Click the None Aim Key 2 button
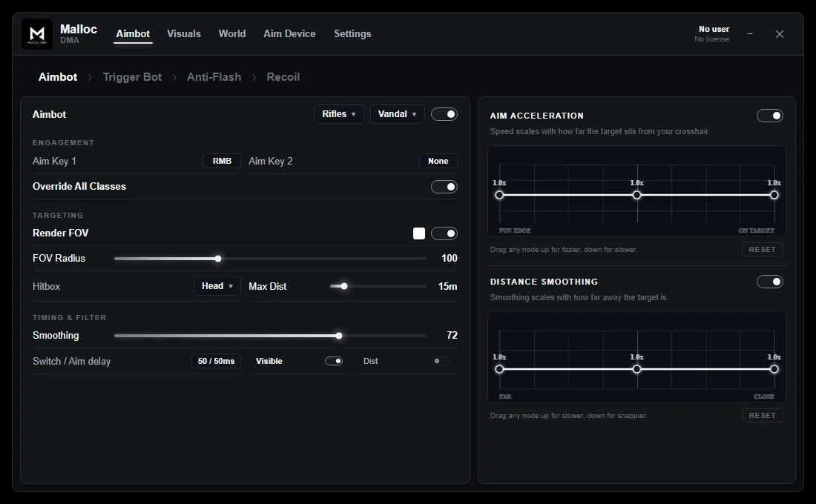816x504 pixels. point(438,161)
